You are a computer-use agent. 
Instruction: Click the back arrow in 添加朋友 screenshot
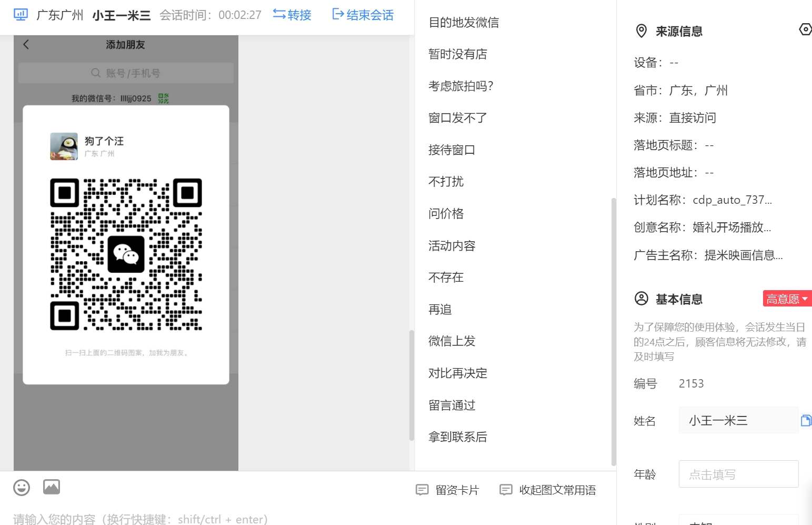26,45
